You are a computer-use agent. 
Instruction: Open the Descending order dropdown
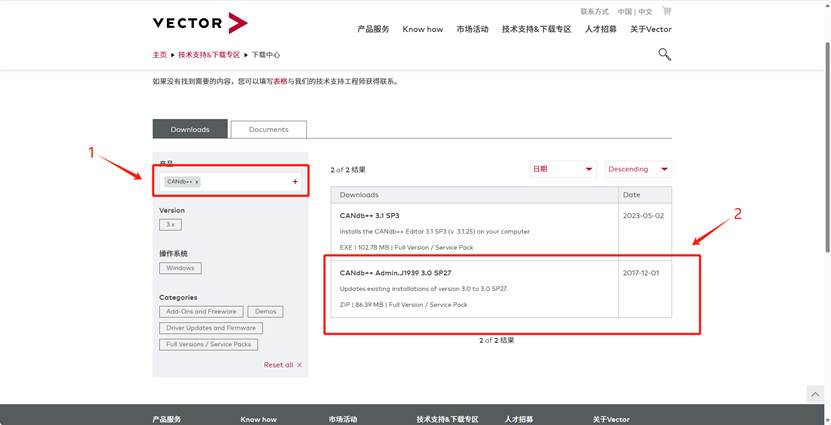coord(638,169)
